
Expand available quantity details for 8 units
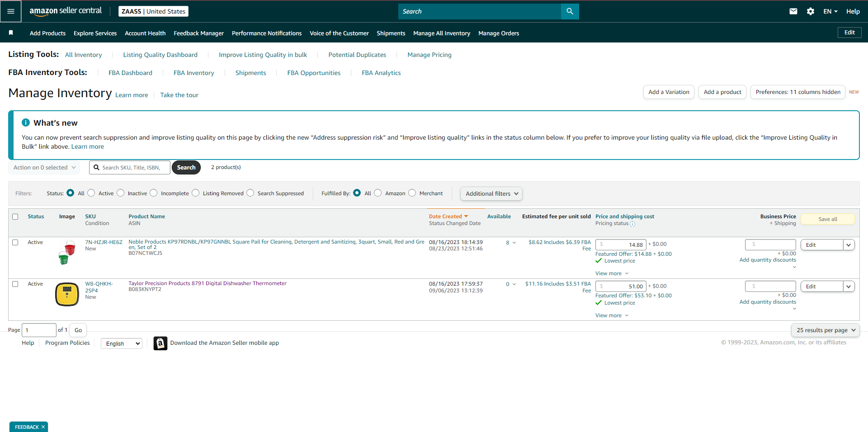511,243
